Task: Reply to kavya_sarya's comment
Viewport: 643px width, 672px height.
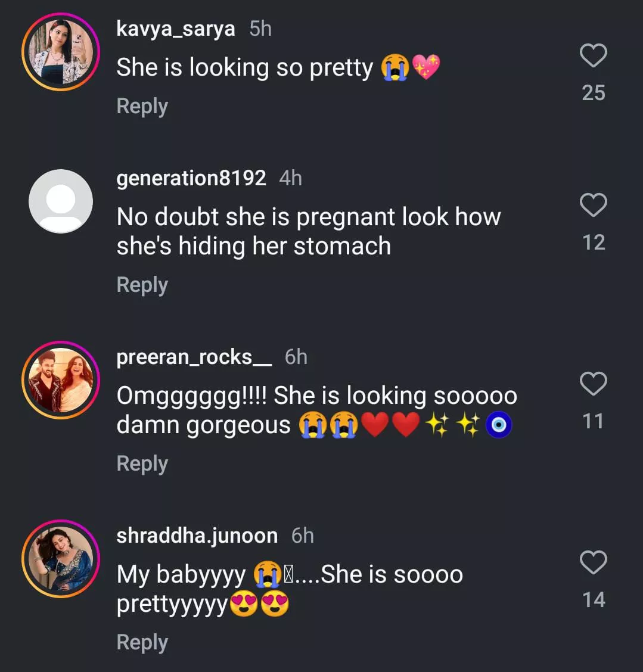Action: pyautogui.click(x=142, y=106)
